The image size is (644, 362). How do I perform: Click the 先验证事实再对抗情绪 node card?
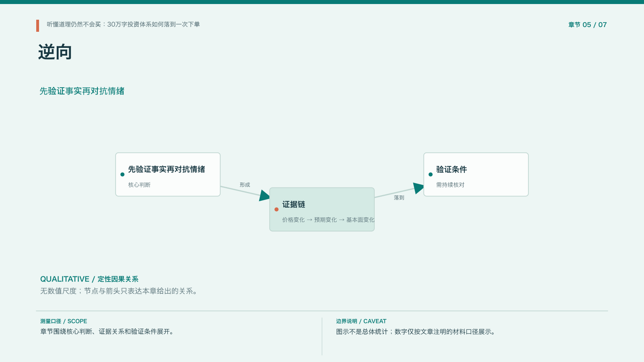pos(168,175)
